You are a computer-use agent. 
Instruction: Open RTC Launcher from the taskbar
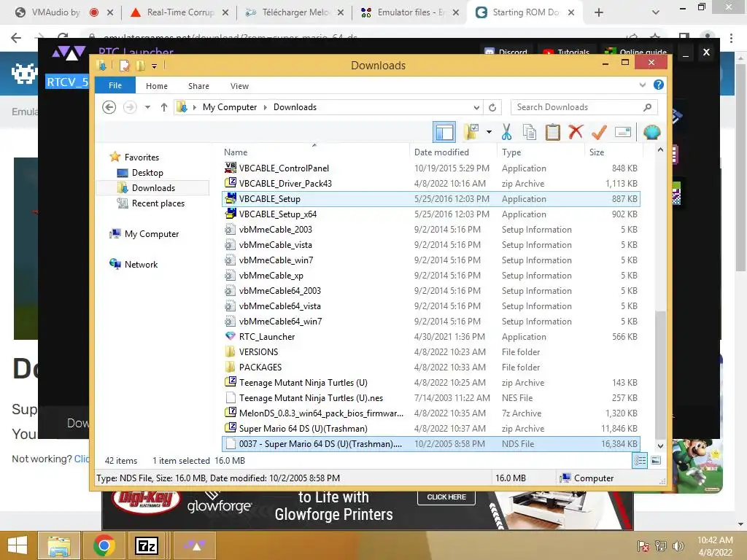pyautogui.click(x=194, y=545)
